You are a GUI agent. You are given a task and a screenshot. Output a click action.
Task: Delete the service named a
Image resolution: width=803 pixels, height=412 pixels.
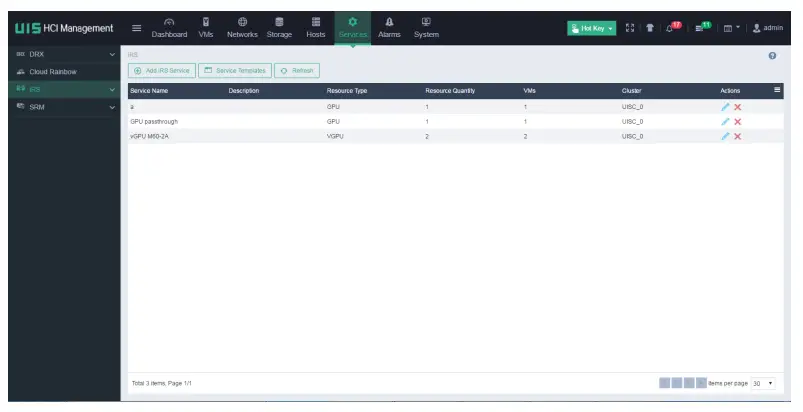(x=737, y=107)
